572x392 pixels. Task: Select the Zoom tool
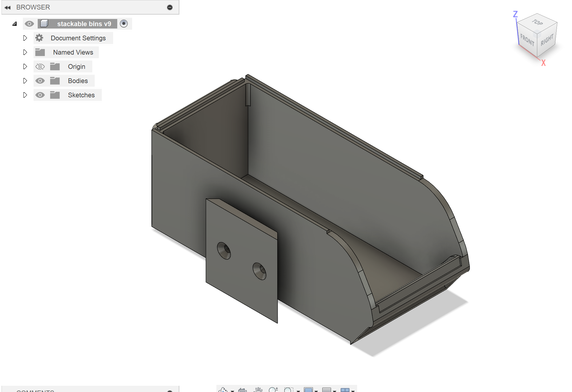[273, 390]
